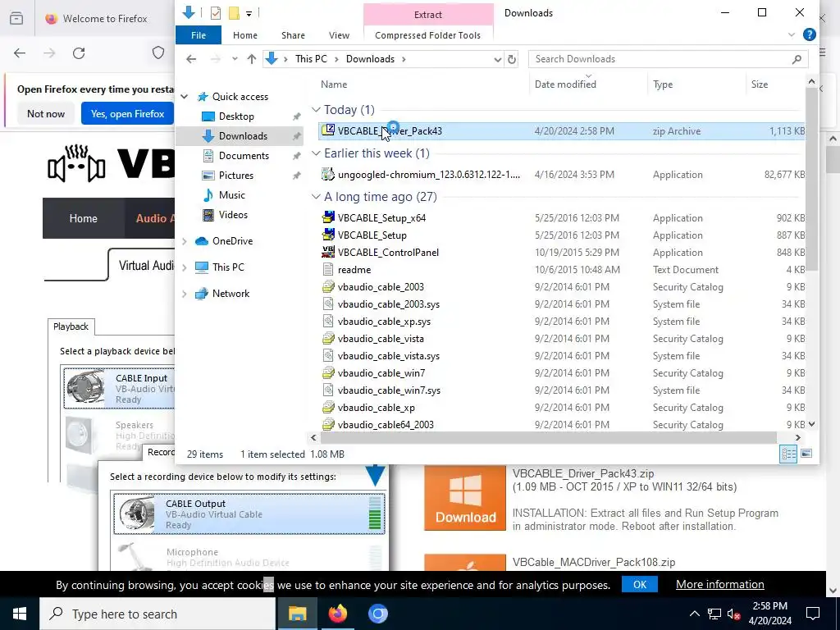The image size is (840, 630).
Task: Collapse the Earlier this week group
Action: tap(316, 153)
